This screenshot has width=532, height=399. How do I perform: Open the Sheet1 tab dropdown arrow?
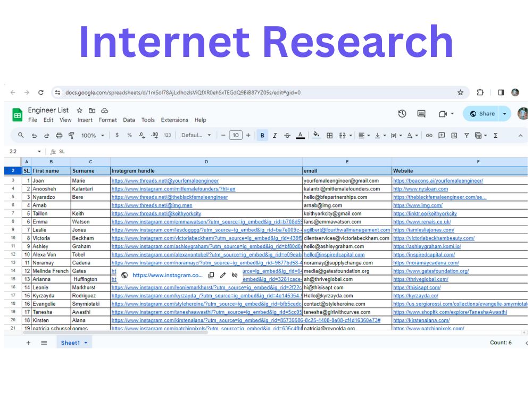click(x=86, y=343)
